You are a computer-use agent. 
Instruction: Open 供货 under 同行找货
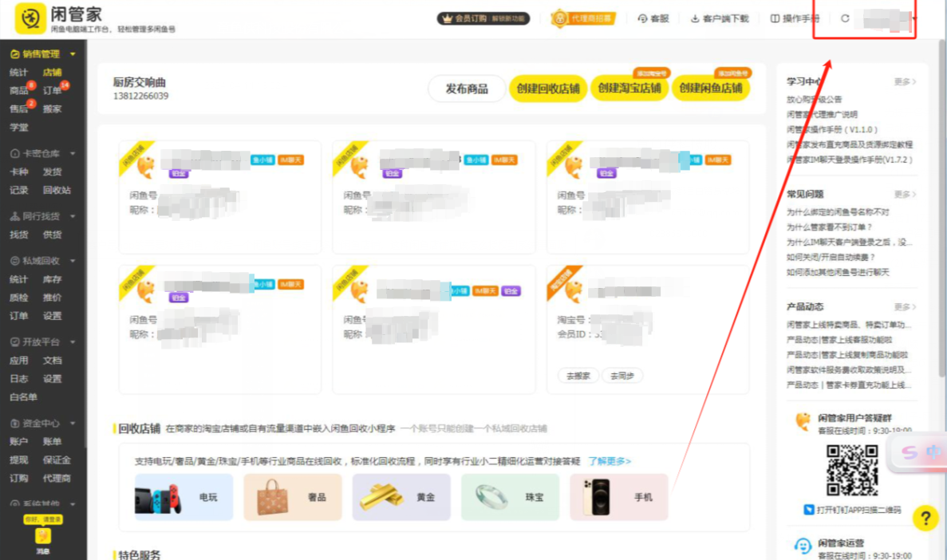(52, 235)
